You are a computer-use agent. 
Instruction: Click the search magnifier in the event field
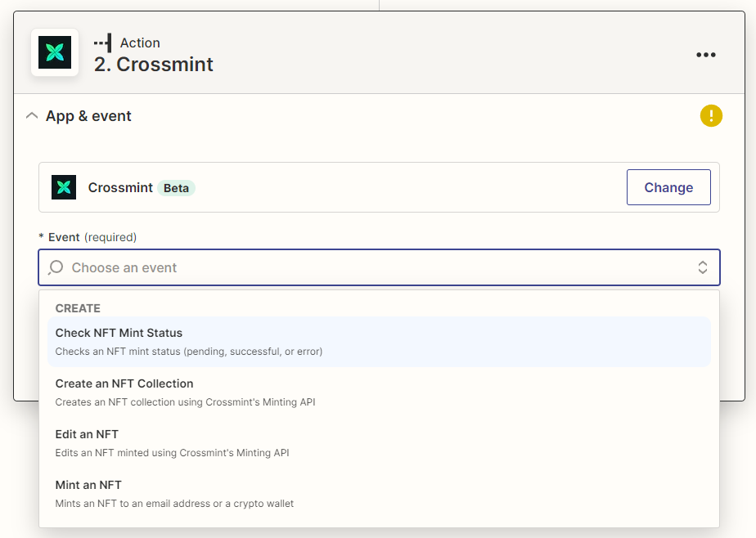[x=56, y=267]
